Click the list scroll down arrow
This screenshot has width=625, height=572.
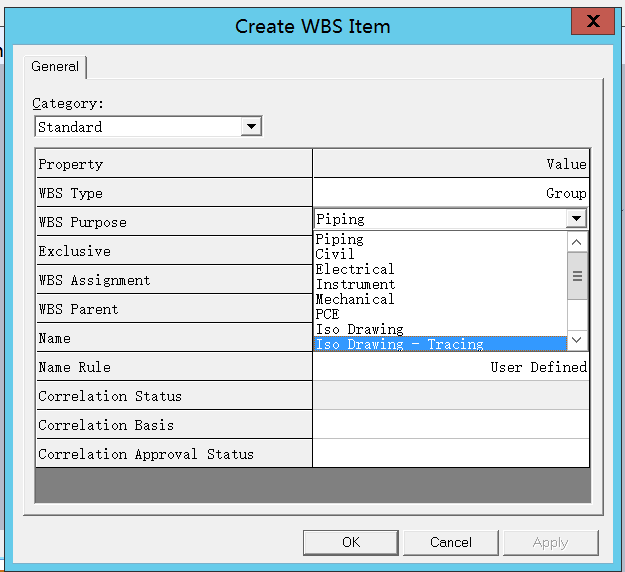pyautogui.click(x=577, y=340)
